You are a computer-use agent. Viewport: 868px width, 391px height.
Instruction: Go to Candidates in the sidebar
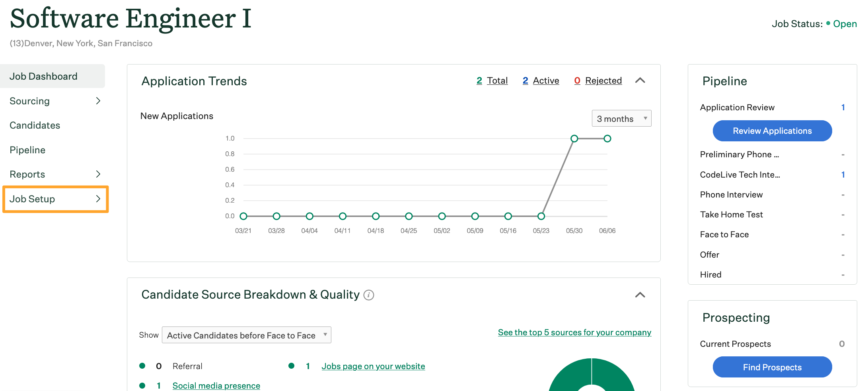pos(35,125)
